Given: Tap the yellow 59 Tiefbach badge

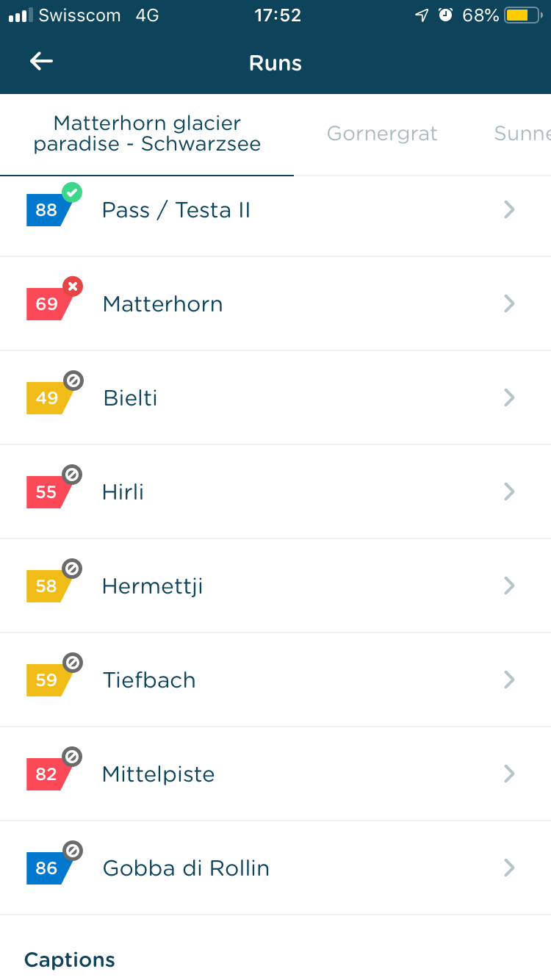Looking at the screenshot, I should (48, 680).
